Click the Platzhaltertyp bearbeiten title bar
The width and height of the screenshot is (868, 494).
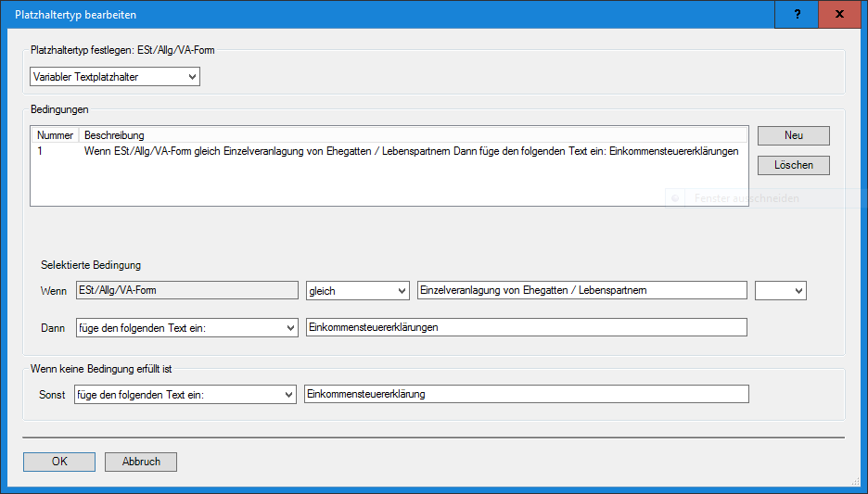(371, 15)
